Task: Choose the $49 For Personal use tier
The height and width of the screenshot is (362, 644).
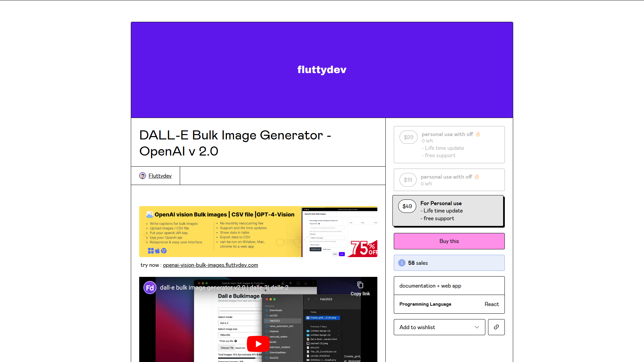Action: [x=448, y=211]
